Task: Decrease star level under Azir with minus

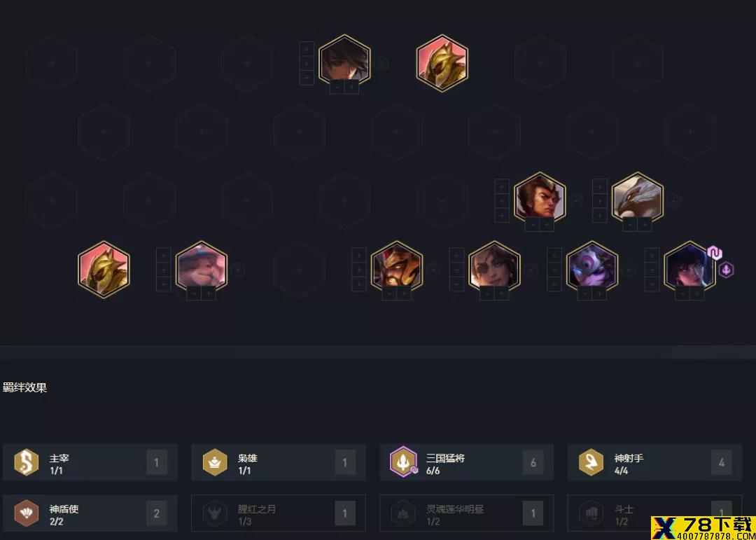Action: pyautogui.click(x=630, y=224)
